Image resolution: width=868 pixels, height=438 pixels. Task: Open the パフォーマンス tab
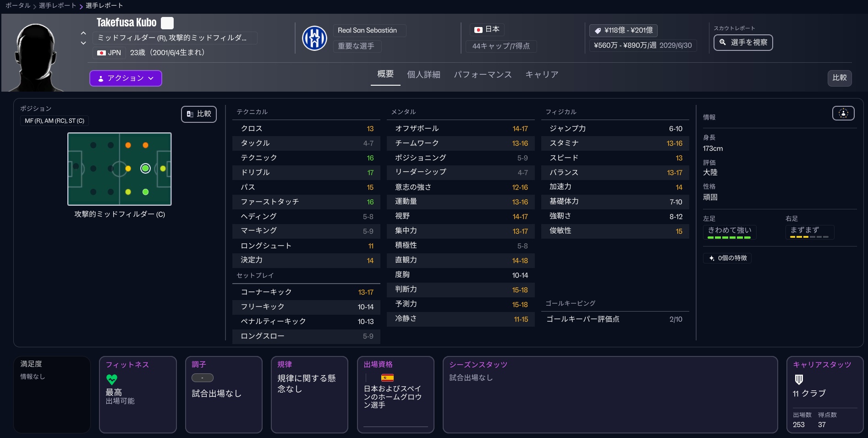point(483,75)
